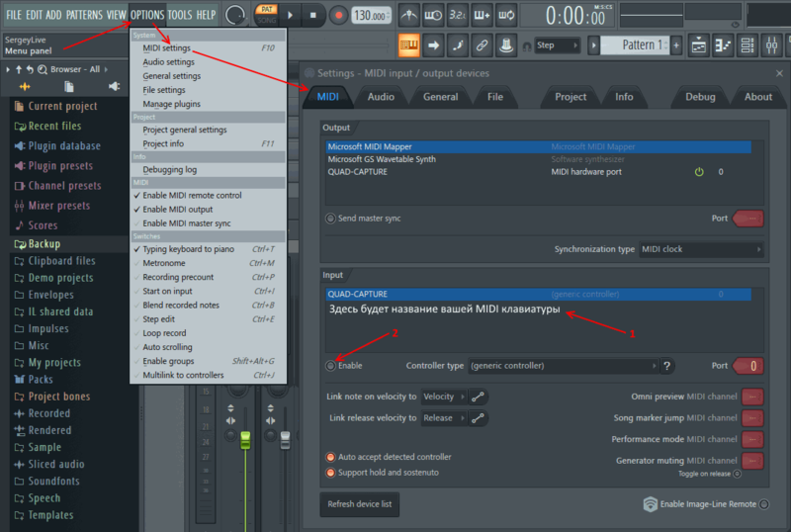Toggle Auto accept detected controller
This screenshot has width=791, height=532.
coord(331,457)
